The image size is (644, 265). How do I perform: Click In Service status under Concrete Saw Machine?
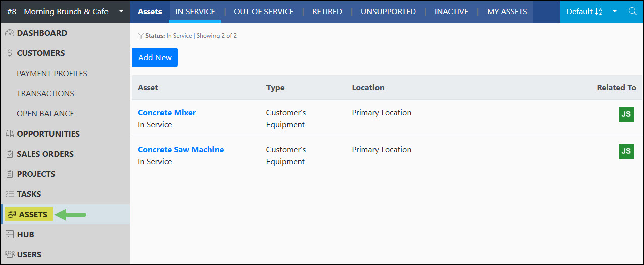pyautogui.click(x=154, y=162)
